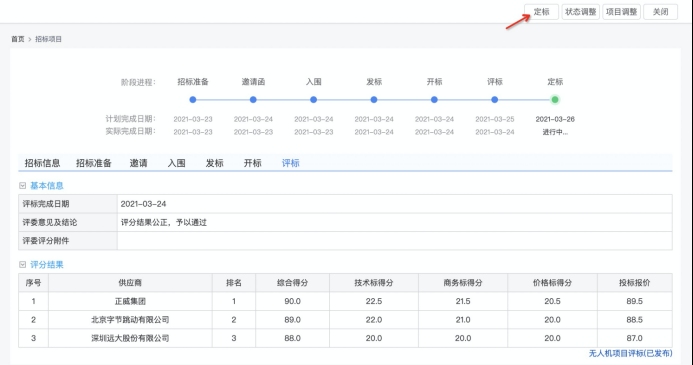
Task: Click the 88.0 composite score cell
Action: [x=292, y=338]
